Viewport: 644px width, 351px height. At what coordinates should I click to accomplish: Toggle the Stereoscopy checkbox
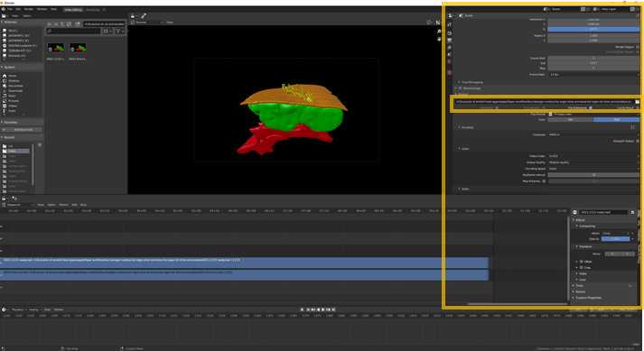tap(461, 88)
